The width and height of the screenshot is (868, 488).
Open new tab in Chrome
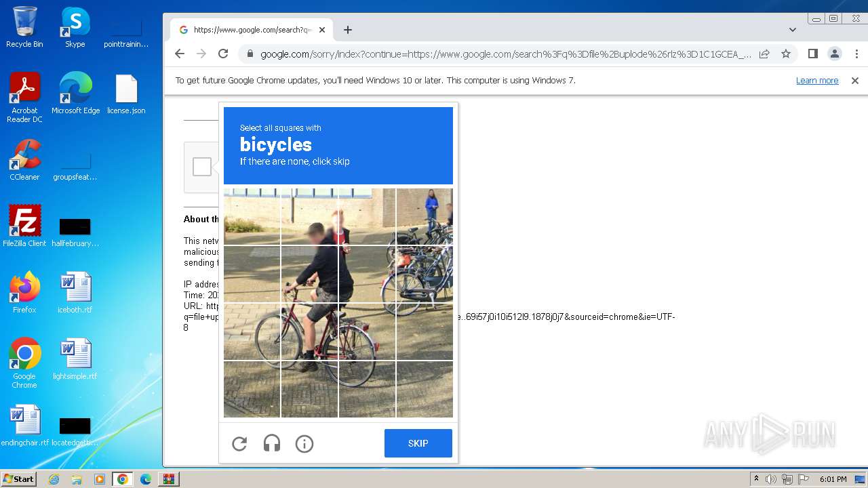click(x=348, y=30)
